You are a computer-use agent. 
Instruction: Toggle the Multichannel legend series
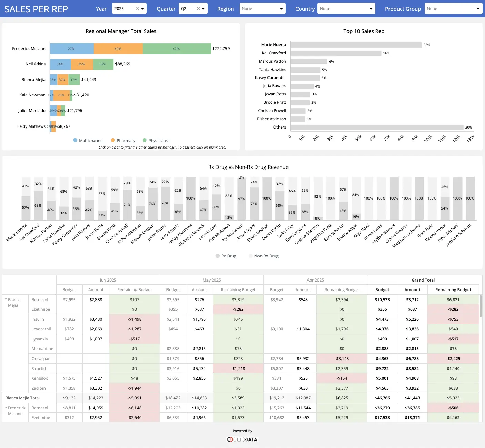[x=88, y=140]
